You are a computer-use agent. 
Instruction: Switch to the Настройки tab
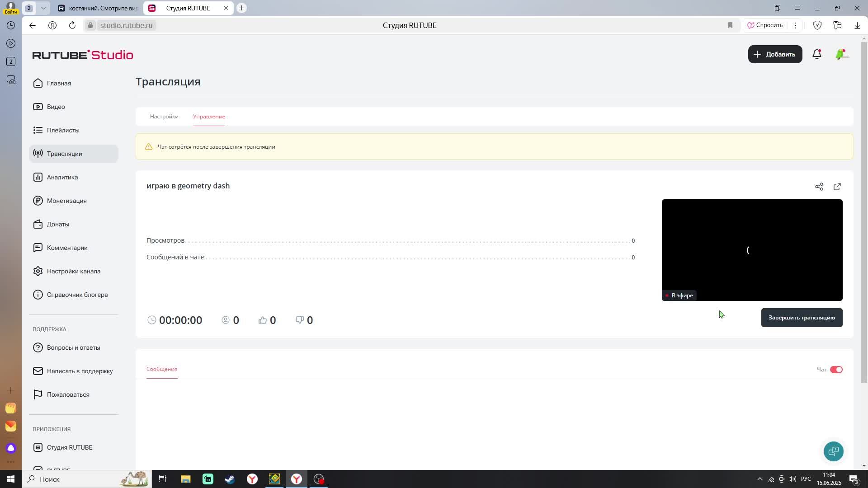(x=164, y=117)
